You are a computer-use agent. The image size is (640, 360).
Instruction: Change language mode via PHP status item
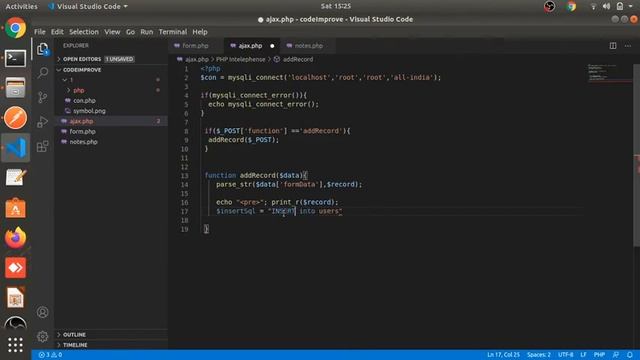(x=599, y=355)
